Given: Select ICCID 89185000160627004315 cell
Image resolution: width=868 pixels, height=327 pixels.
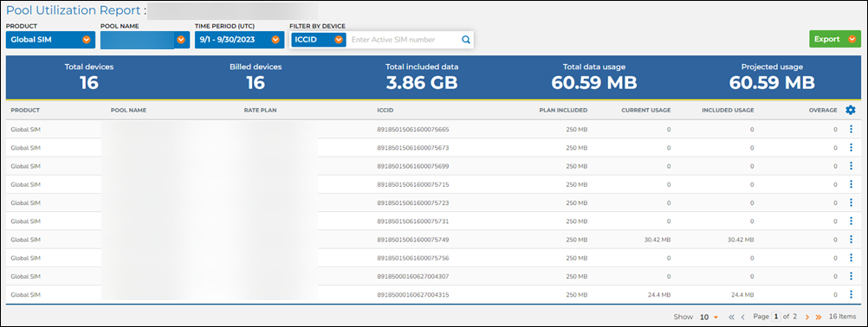Looking at the screenshot, I should point(412,294).
